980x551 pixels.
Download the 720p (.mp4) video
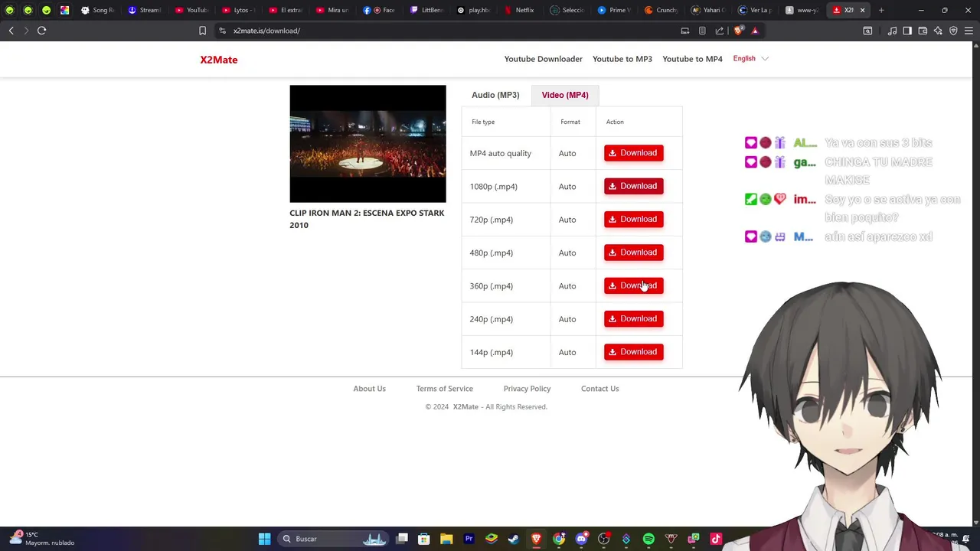tap(633, 220)
